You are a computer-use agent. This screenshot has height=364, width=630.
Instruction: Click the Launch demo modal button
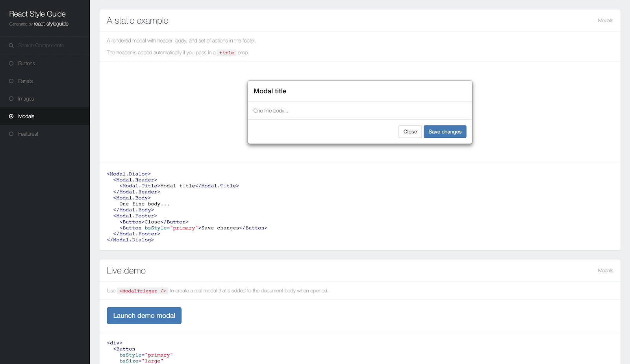point(144,315)
